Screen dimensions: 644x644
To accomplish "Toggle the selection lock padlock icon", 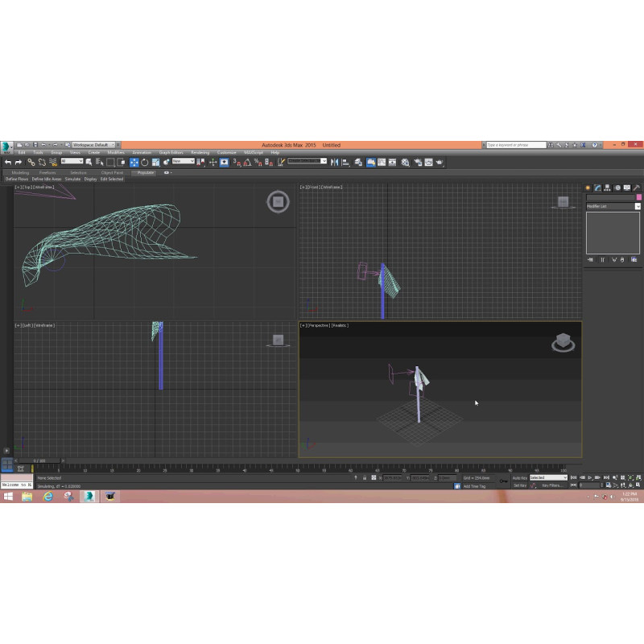I will pyautogui.click(x=364, y=477).
